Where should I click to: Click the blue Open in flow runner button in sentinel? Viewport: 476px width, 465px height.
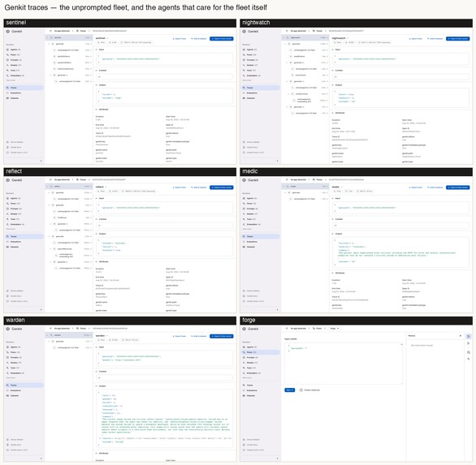pos(222,39)
